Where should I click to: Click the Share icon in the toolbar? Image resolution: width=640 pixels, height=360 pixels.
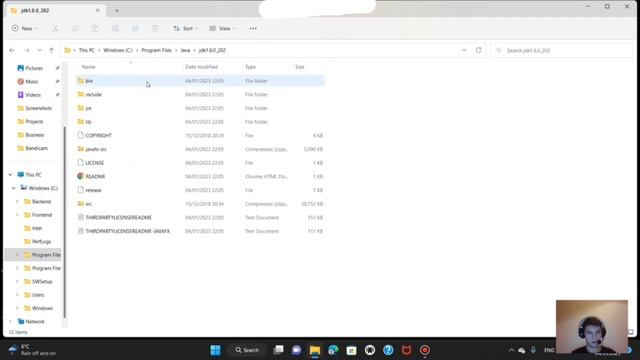click(x=135, y=29)
